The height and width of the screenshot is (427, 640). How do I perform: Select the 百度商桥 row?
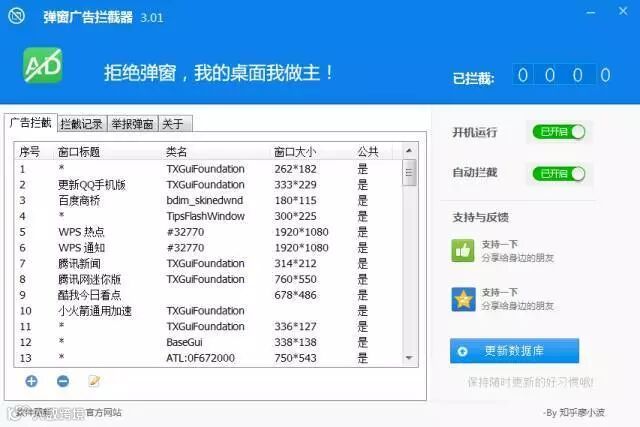coord(208,200)
